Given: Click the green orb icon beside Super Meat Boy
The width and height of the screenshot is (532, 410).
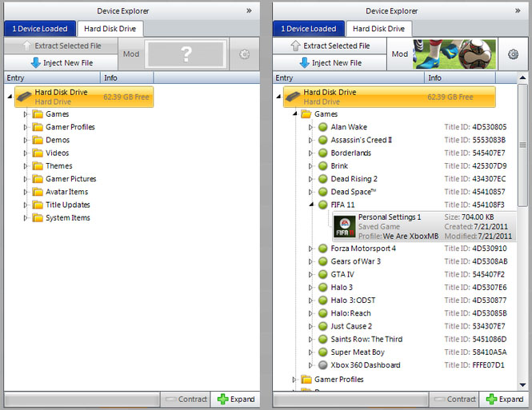Looking at the screenshot, I should point(323,352).
